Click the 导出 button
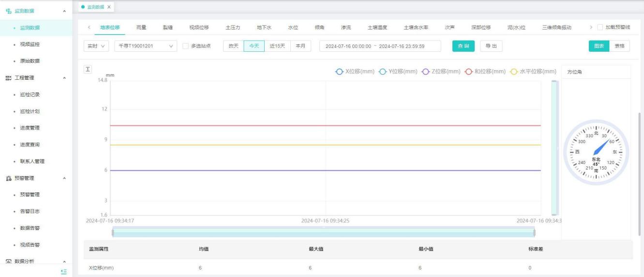This screenshot has height=277, width=644. [x=491, y=46]
